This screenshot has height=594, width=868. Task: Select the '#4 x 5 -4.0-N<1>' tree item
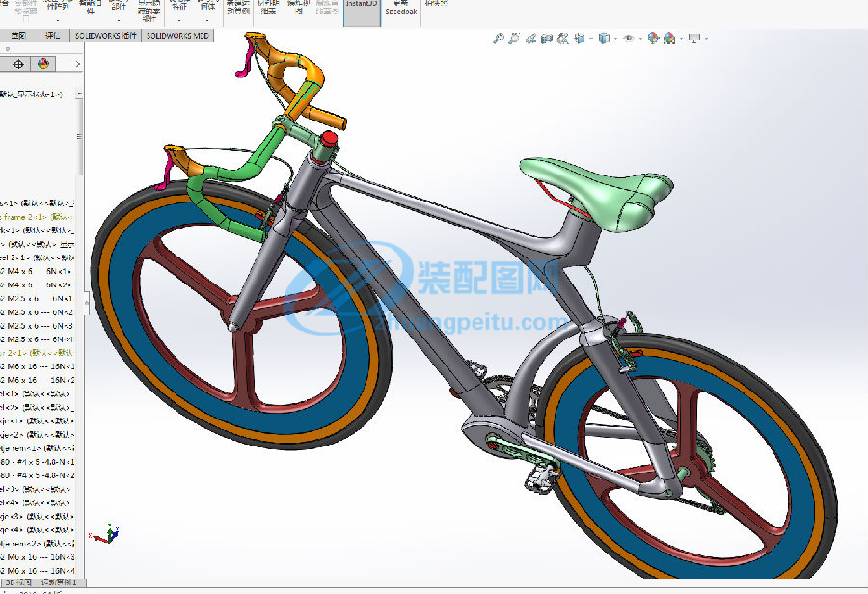[37, 462]
